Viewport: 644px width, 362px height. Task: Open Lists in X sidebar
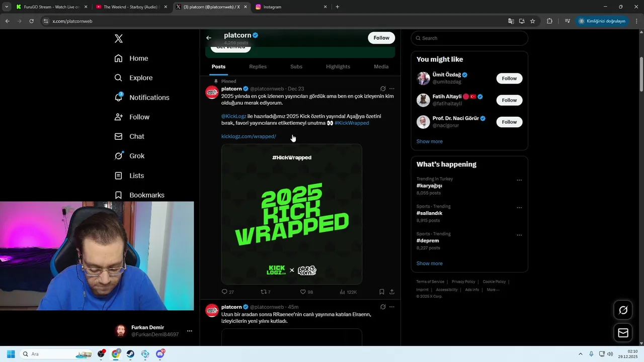pos(129,175)
